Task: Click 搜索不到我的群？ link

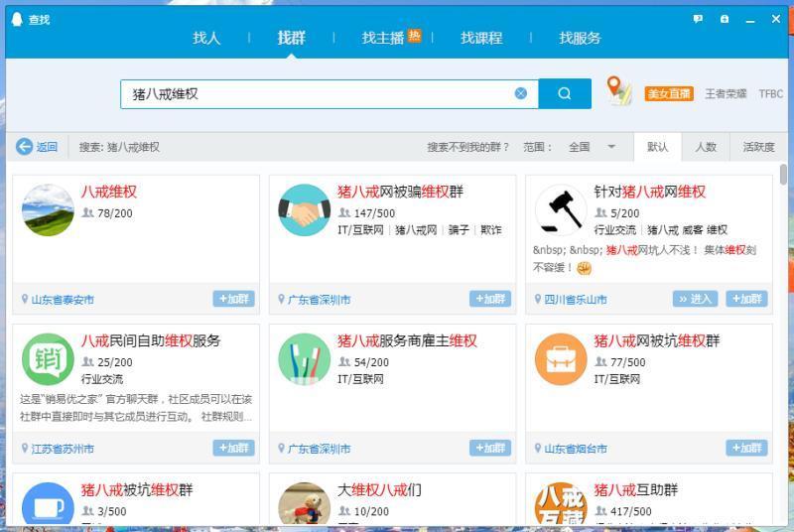Action: tap(467, 147)
